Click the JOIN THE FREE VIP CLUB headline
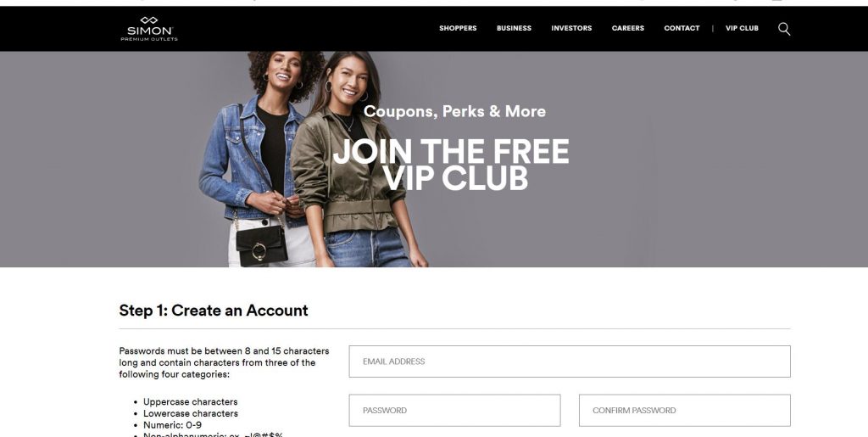Viewport: 868px width, 437px height. coord(451,165)
